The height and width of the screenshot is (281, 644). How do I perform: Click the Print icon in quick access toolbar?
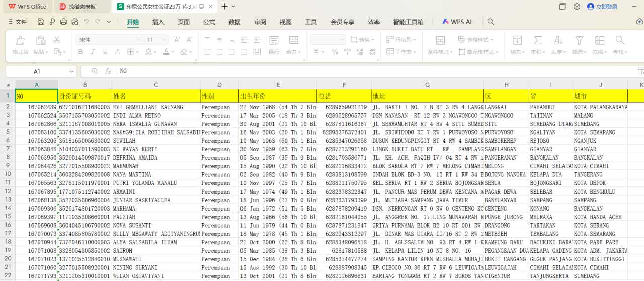click(63, 22)
